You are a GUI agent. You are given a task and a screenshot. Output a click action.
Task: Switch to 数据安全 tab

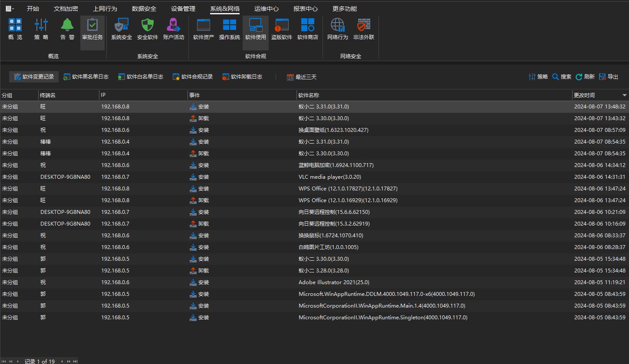pos(144,9)
